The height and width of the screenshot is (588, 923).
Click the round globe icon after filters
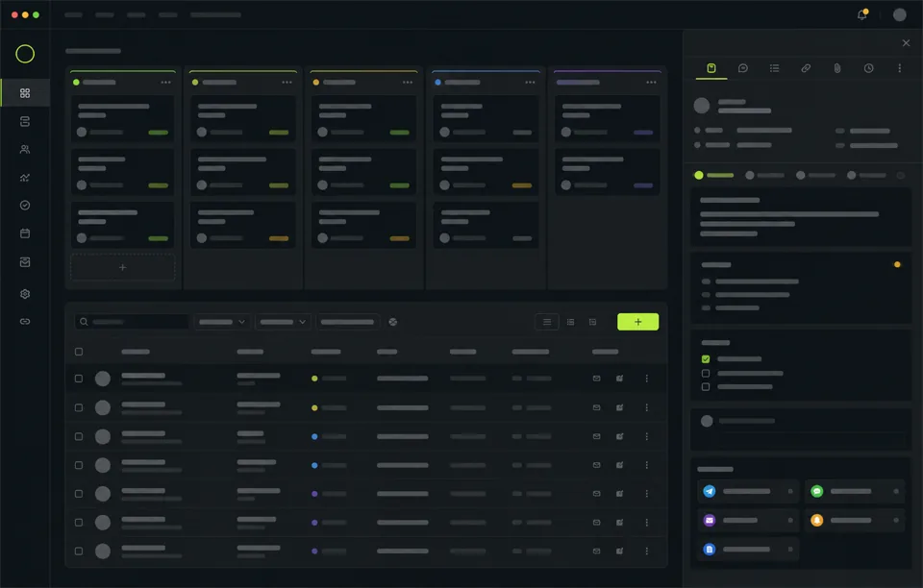click(x=392, y=322)
